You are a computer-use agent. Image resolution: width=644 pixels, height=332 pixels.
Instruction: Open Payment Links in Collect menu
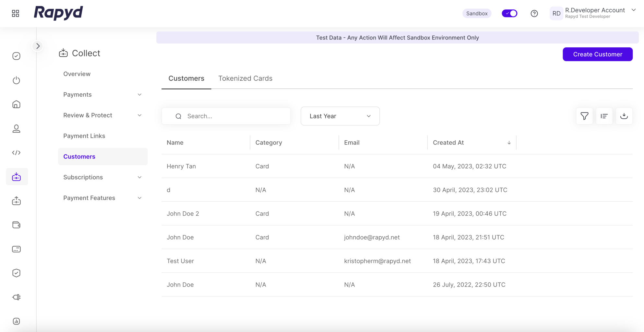84,136
